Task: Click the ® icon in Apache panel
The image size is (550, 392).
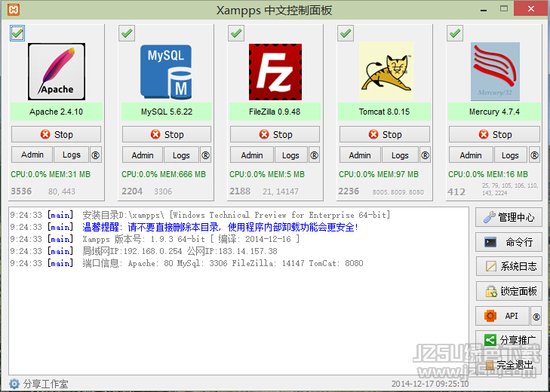Action: [x=95, y=155]
